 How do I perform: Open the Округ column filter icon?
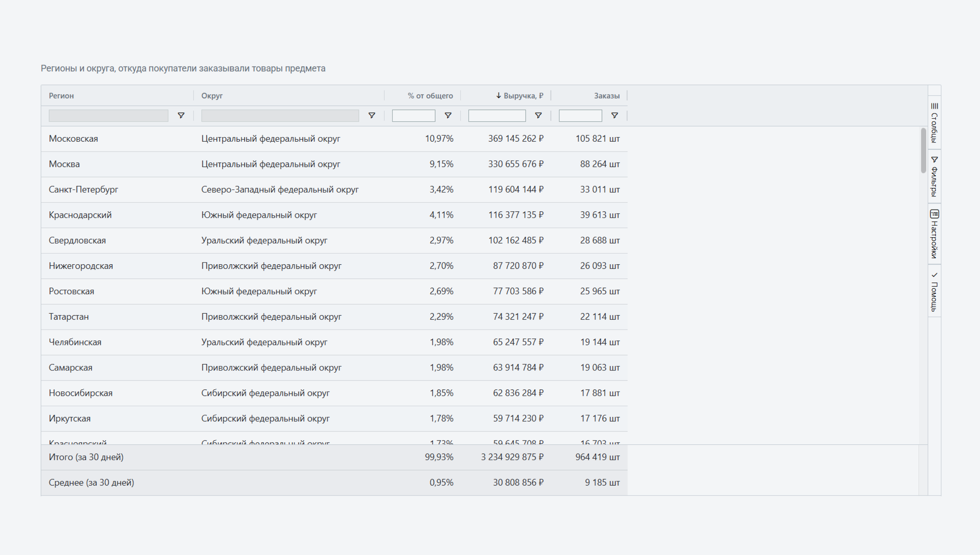click(372, 116)
